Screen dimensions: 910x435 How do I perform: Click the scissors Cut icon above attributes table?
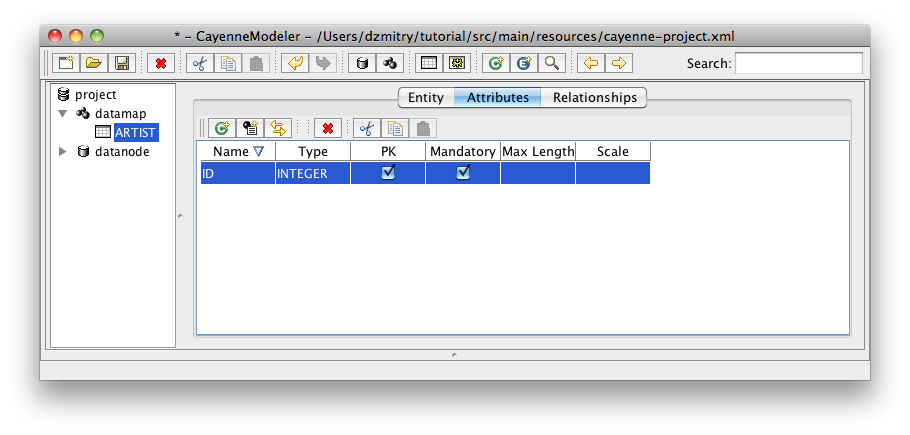(x=366, y=128)
